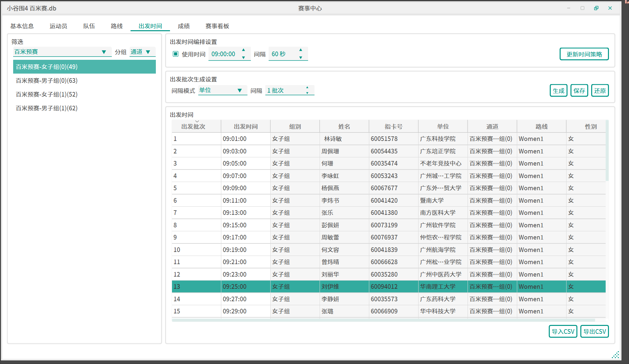Open the 赛事看板 tab
The width and height of the screenshot is (629, 364).
pyautogui.click(x=217, y=26)
